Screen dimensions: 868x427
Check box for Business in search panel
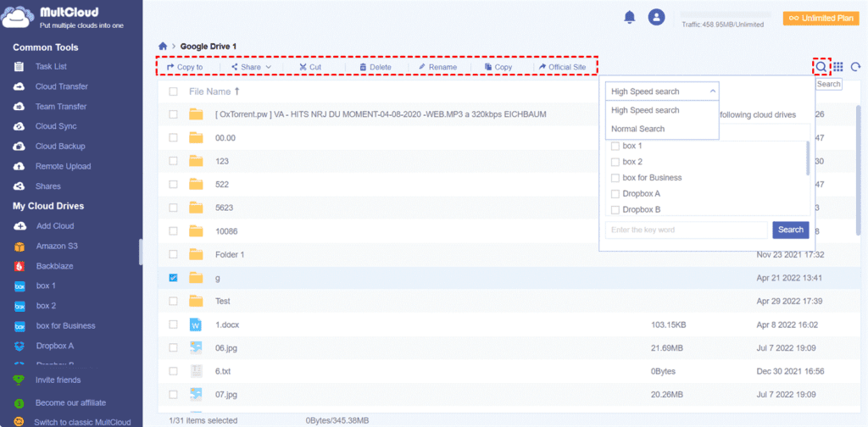point(615,178)
